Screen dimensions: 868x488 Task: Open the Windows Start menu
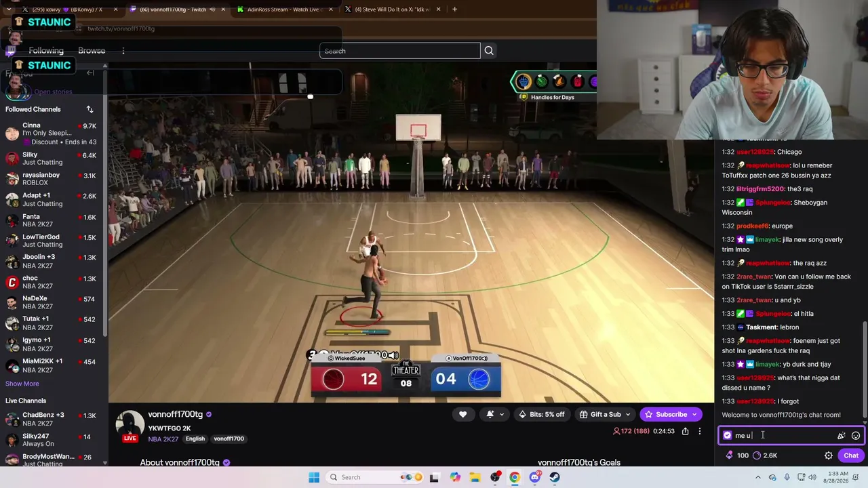tap(314, 477)
